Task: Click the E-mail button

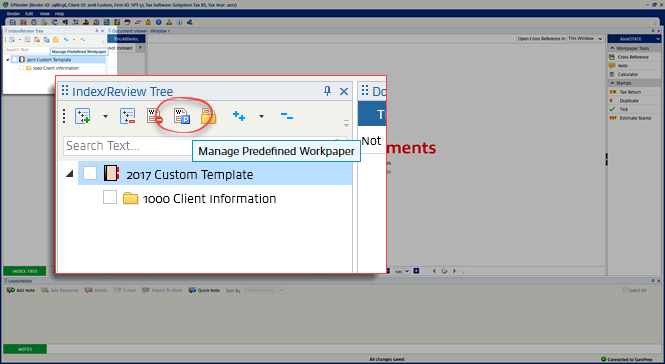Action: 125,290
